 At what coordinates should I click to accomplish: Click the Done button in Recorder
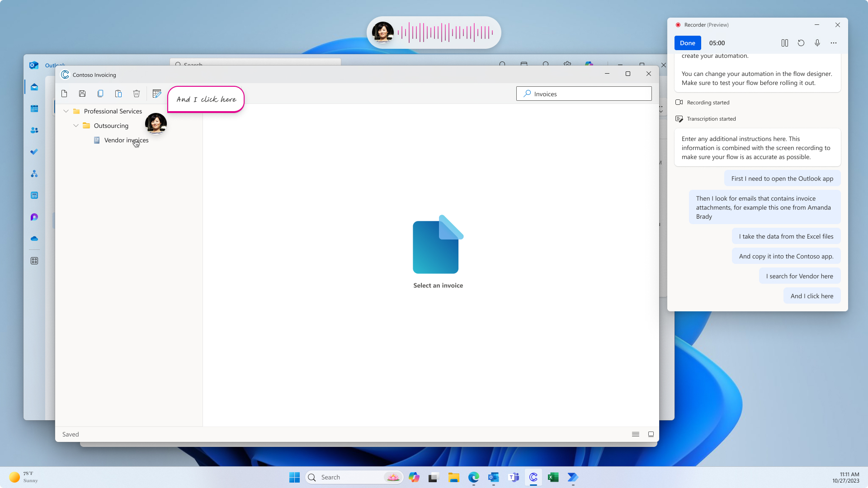[x=688, y=43]
